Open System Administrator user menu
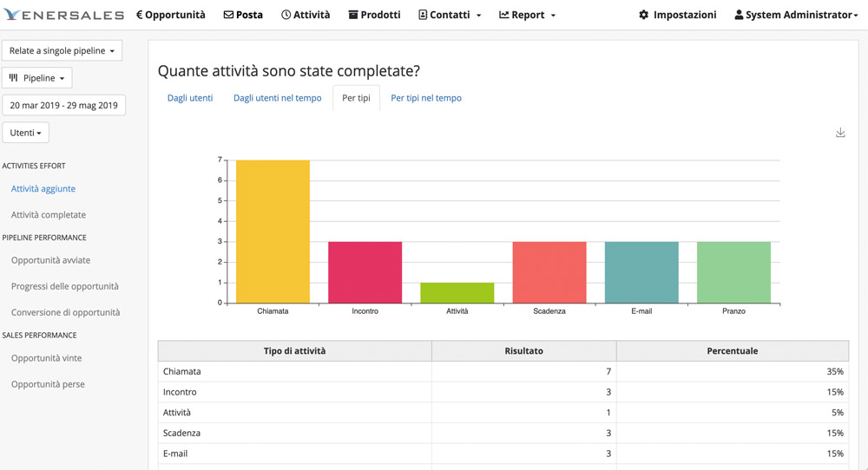The height and width of the screenshot is (470, 868). coord(796,15)
